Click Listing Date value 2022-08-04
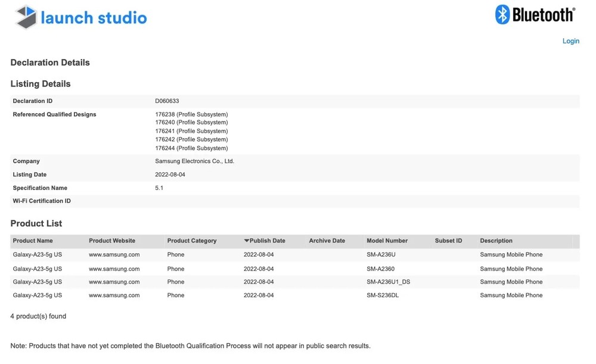Viewport: 596px width, 364px height. tap(170, 175)
